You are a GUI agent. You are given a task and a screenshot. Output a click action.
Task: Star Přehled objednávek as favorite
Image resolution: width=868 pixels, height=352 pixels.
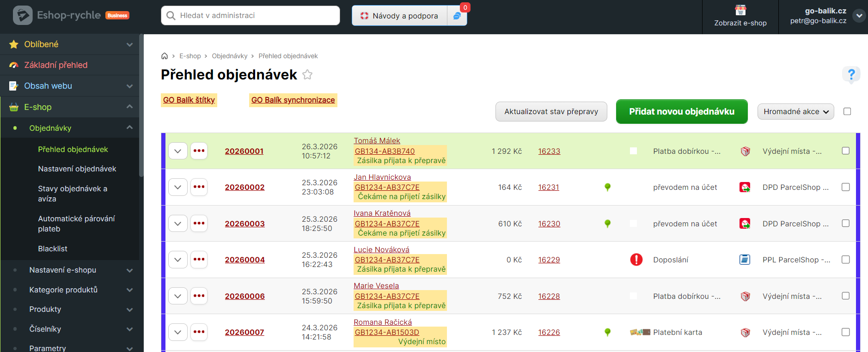tap(307, 75)
